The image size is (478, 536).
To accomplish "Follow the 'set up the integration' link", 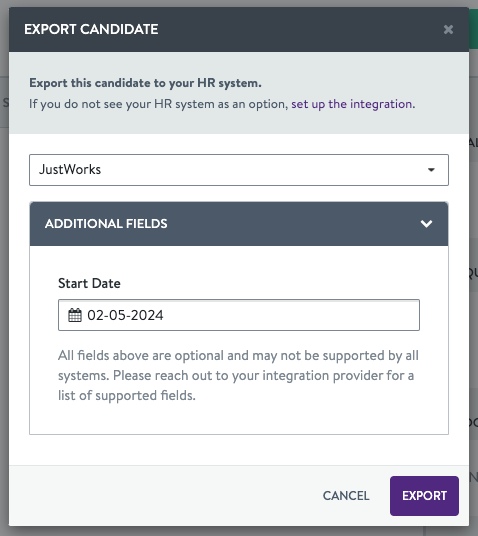I will point(351,104).
